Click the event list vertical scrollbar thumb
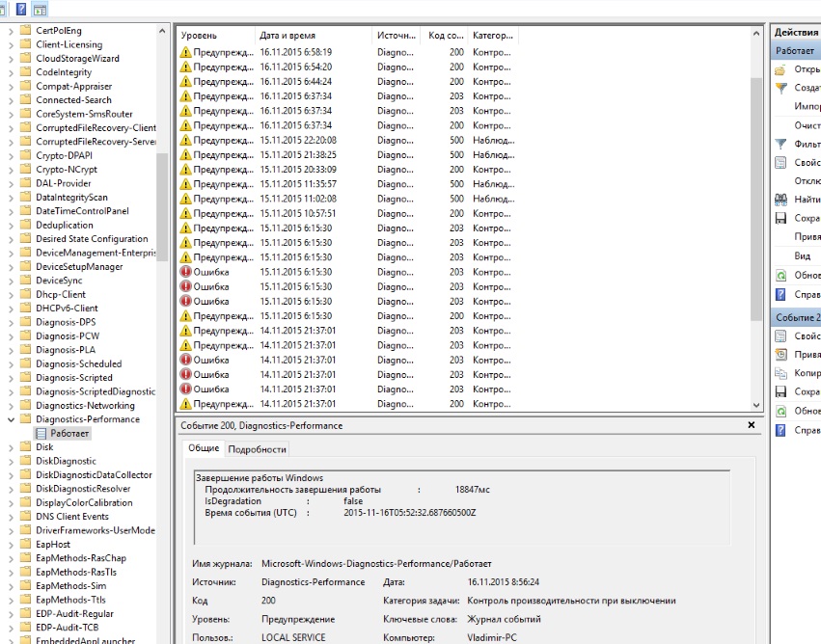 [755, 199]
